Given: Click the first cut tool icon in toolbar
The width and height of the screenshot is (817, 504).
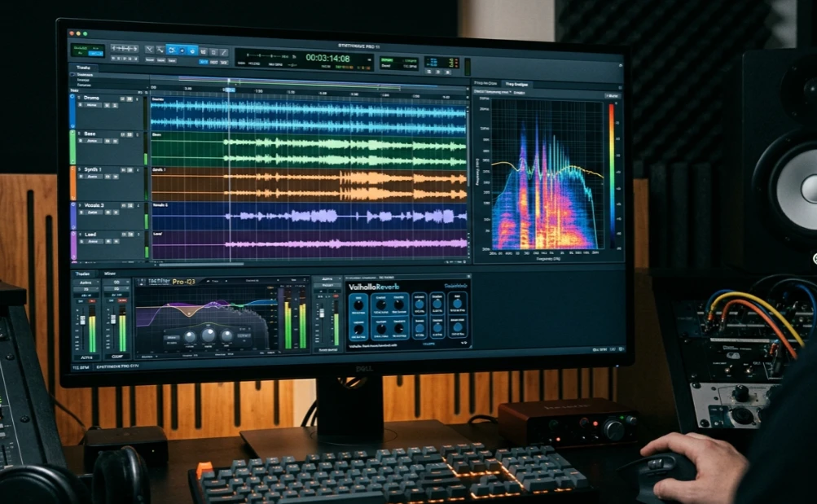Looking at the screenshot, I should [x=150, y=50].
